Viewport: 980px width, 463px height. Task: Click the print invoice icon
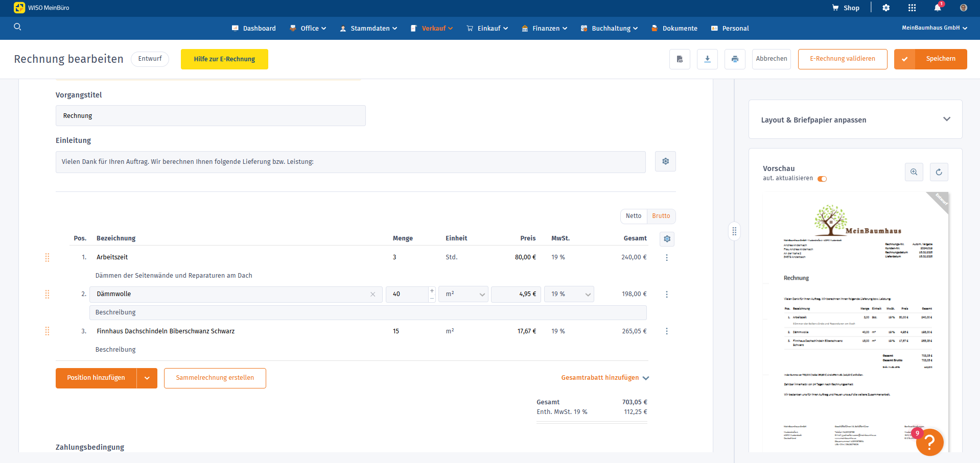coord(735,59)
